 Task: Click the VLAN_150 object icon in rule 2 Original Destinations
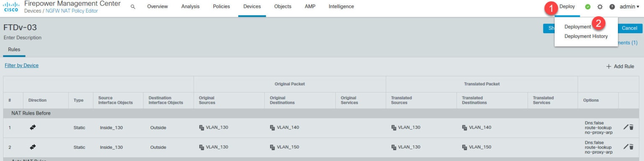272,147
